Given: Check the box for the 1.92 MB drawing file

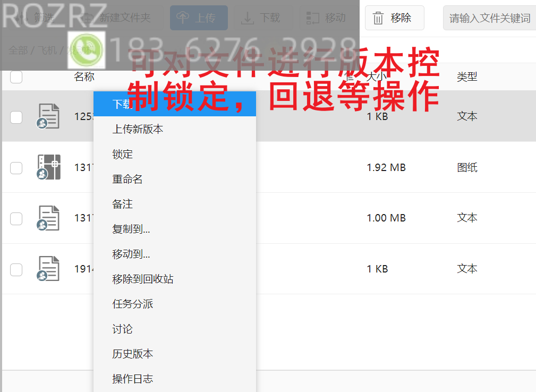Looking at the screenshot, I should coord(16,168).
